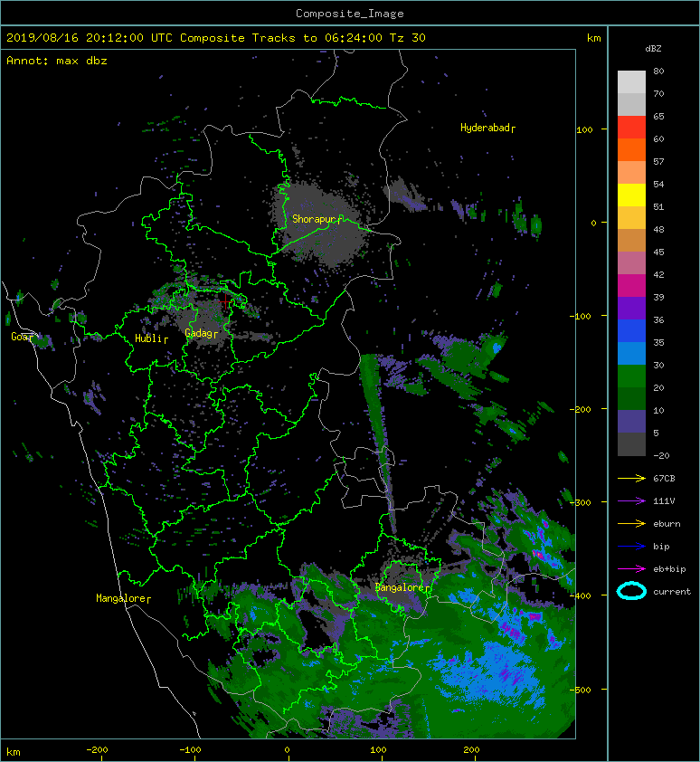Select the 60-65 dBZ red swatch
700x762 pixels.
[631, 128]
